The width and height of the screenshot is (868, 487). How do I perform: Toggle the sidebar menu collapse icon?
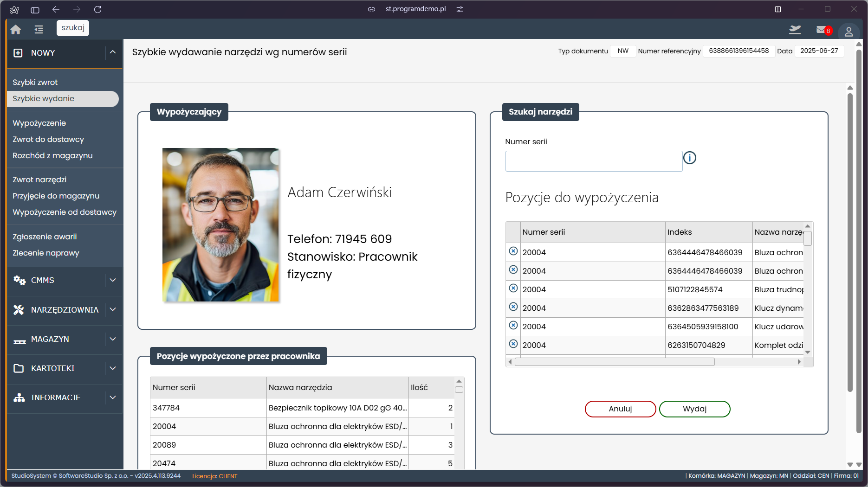pyautogui.click(x=39, y=30)
